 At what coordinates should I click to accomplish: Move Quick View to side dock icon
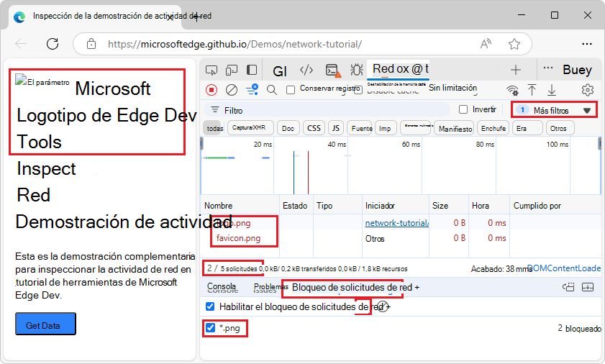click(x=568, y=287)
